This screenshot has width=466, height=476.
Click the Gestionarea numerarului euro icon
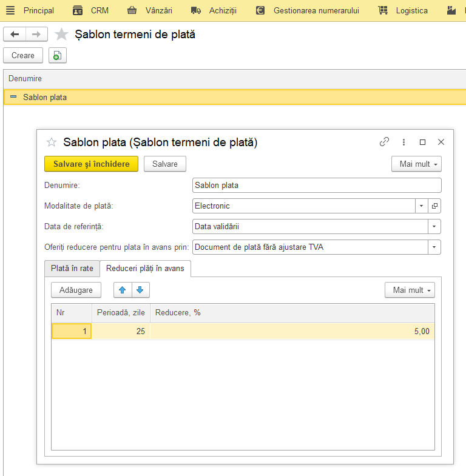260,11
